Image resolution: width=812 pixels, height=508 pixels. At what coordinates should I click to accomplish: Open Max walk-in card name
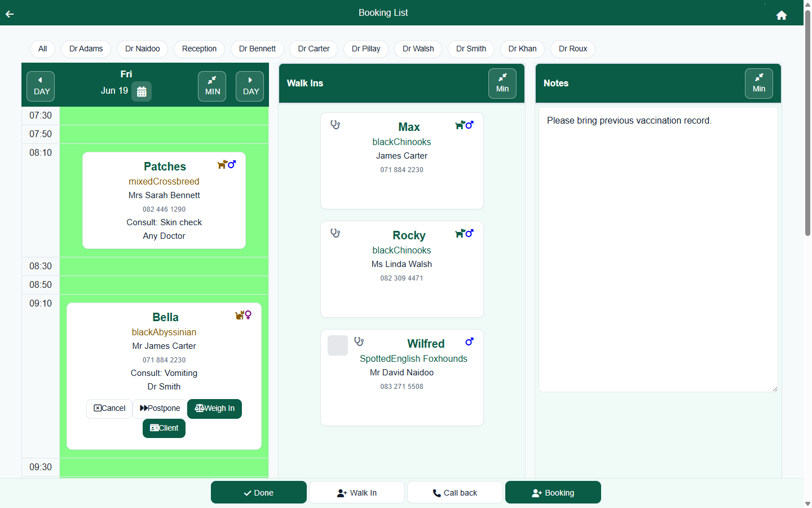(409, 127)
